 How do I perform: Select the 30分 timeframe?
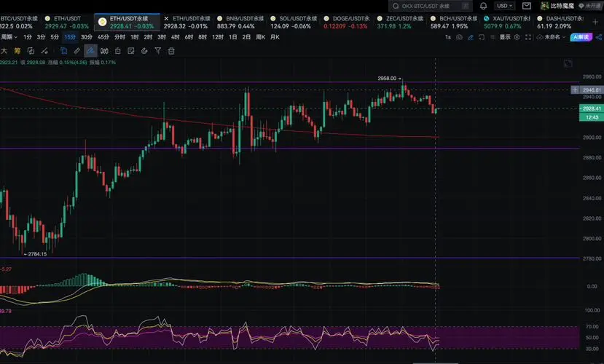(87, 37)
